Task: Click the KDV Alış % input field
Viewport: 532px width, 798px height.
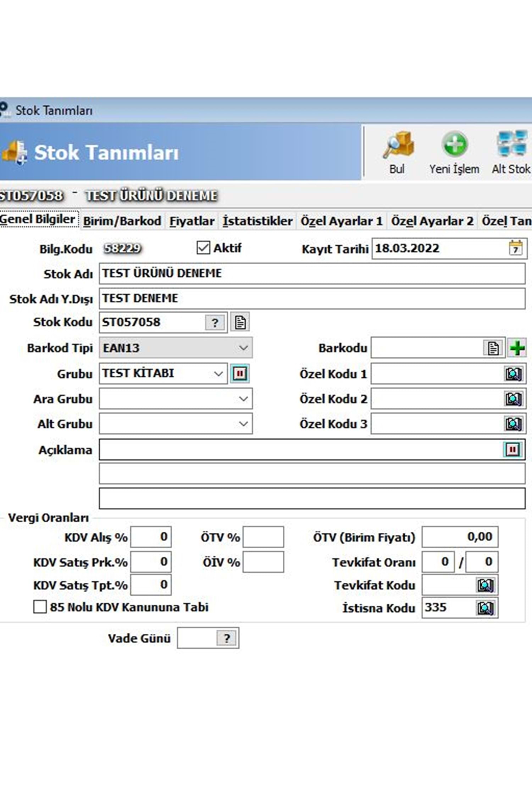Action: tap(151, 537)
